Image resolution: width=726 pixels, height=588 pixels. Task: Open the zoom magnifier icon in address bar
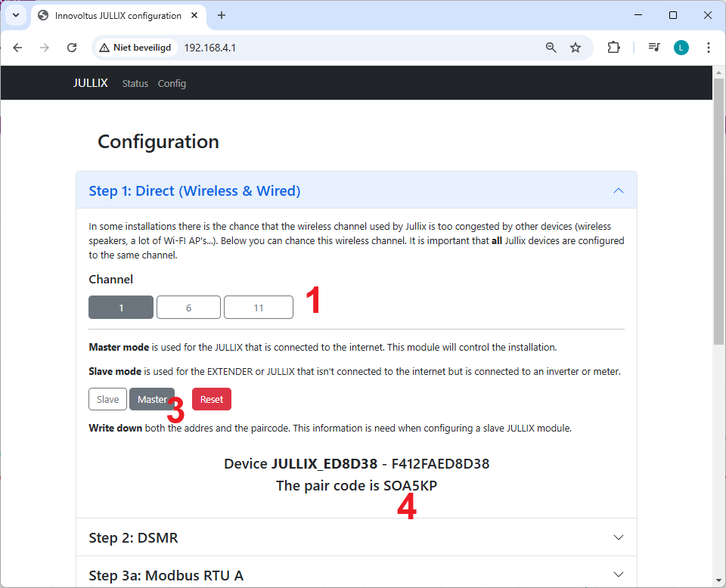tap(551, 48)
